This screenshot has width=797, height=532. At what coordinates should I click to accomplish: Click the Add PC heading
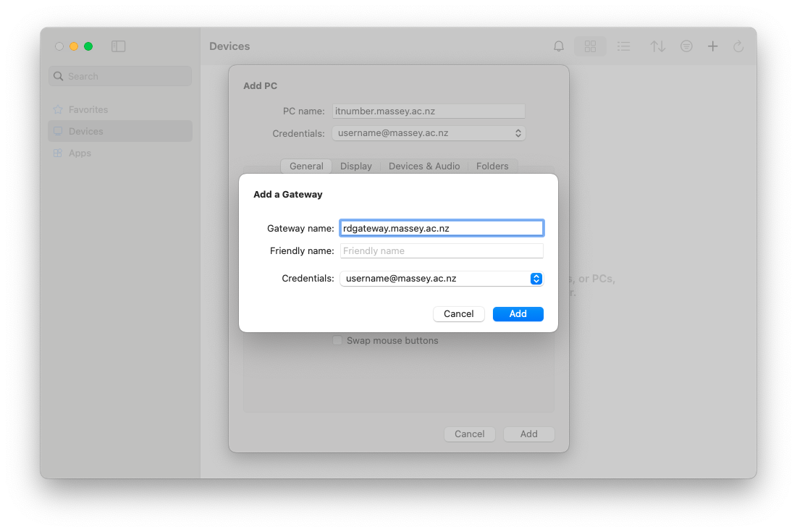point(261,86)
